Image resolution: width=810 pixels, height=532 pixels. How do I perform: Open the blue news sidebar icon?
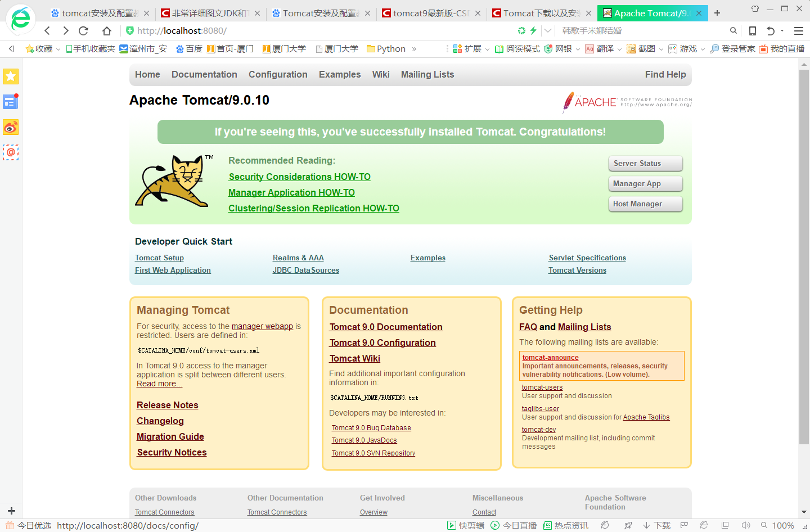click(11, 102)
